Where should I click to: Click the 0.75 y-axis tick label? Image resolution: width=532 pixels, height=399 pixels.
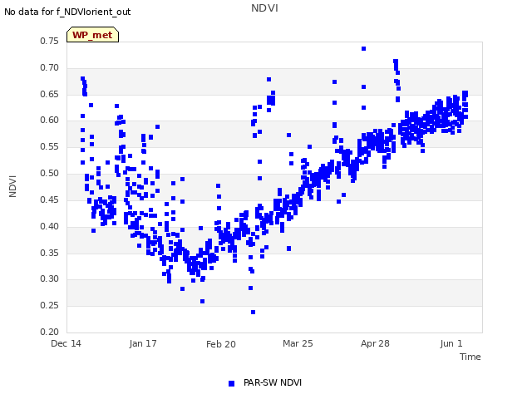[49, 41]
